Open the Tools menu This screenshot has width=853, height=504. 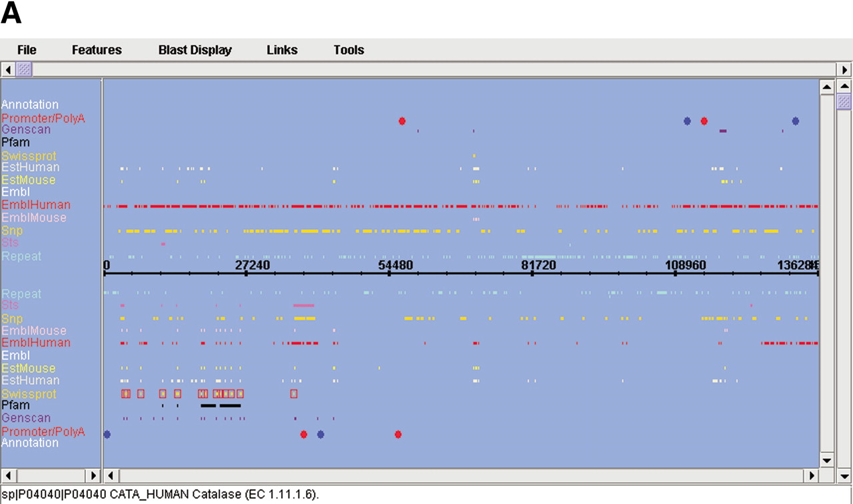pyautogui.click(x=349, y=50)
